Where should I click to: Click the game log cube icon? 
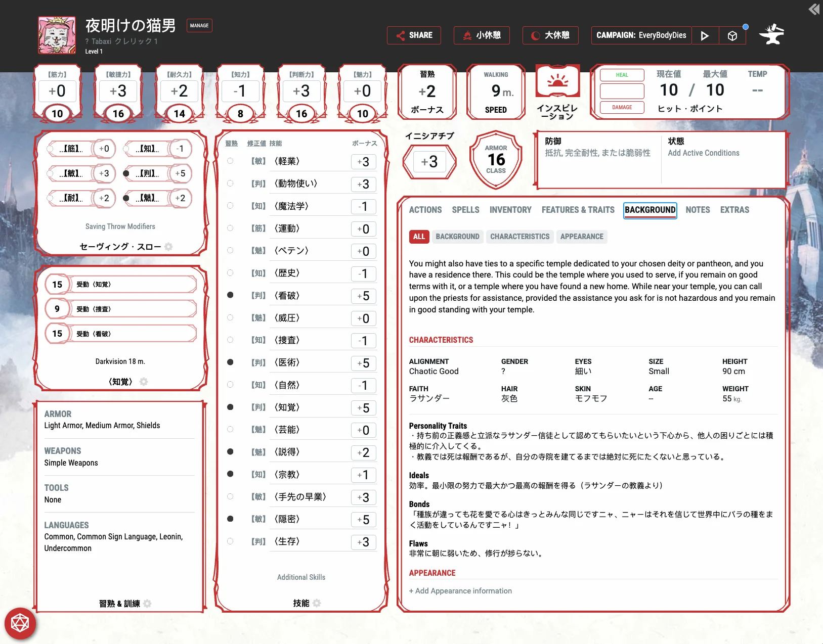click(732, 36)
